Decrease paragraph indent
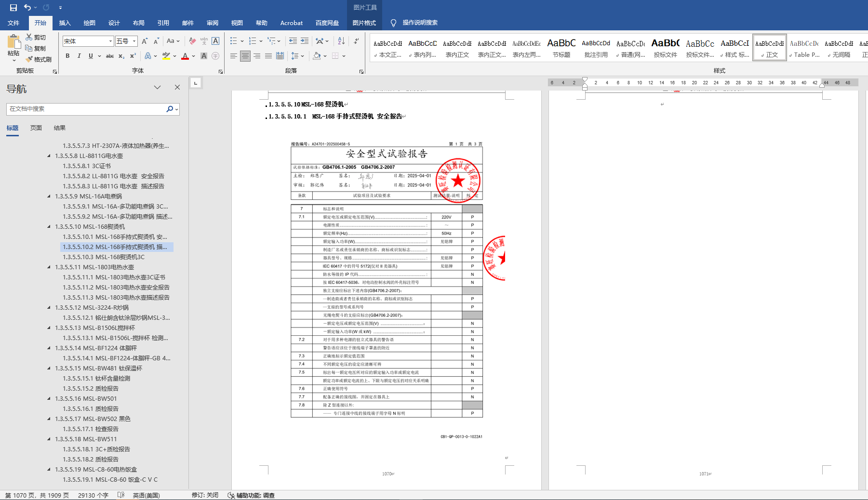This screenshot has width=868, height=500. [x=293, y=41]
